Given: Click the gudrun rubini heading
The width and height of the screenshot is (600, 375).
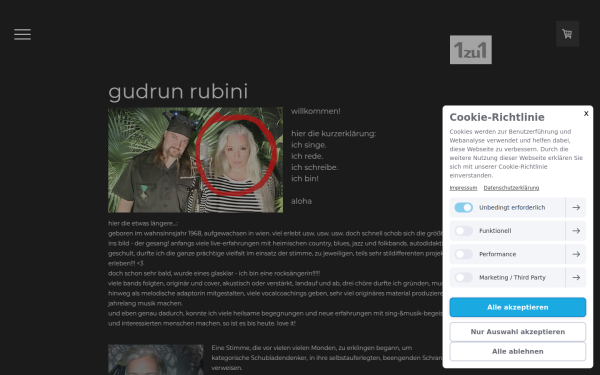Looking at the screenshot, I should [x=178, y=92].
